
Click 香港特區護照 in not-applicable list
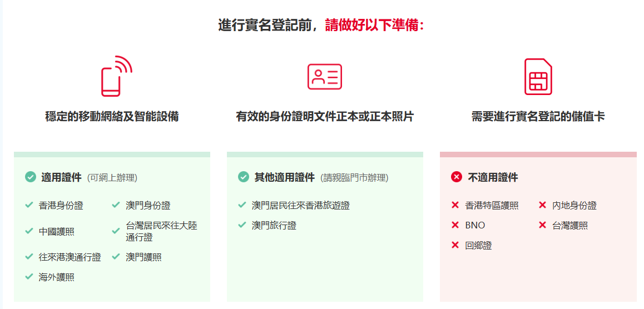click(x=492, y=206)
